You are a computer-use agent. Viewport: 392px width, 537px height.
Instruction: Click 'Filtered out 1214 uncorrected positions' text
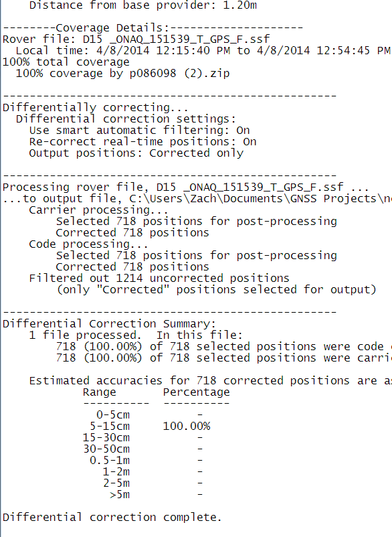point(159,278)
